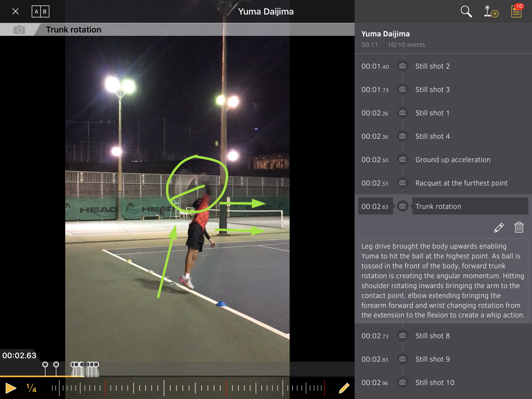532x399 pixels.
Task: Jump to Ground up acceleration event
Action: click(453, 160)
